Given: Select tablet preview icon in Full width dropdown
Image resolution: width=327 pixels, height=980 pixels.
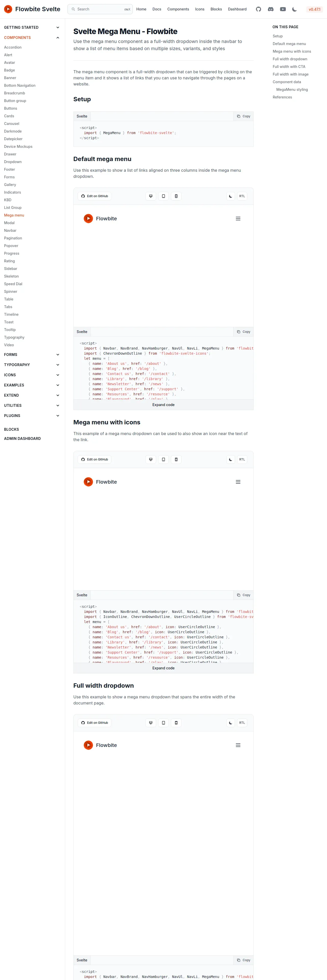Looking at the screenshot, I should coord(163,723).
